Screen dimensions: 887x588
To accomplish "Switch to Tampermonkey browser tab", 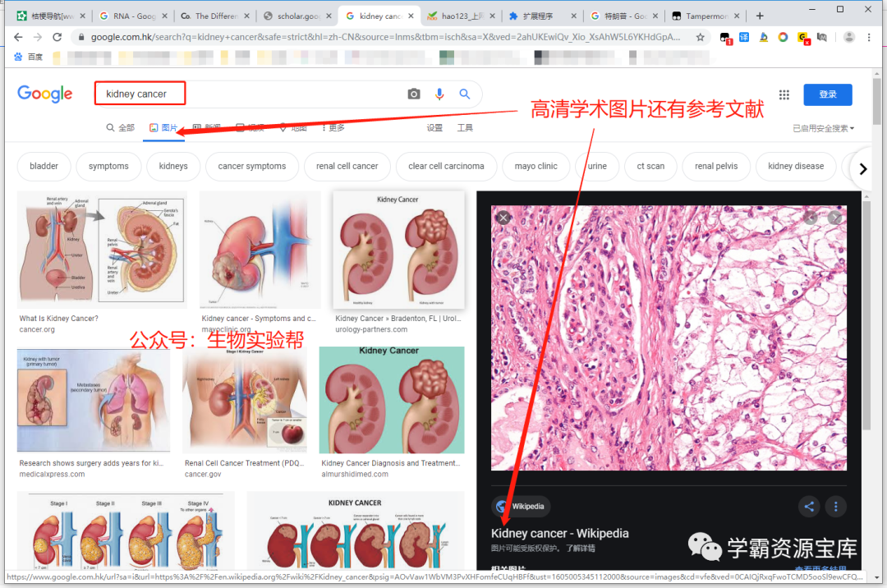I will tap(706, 16).
